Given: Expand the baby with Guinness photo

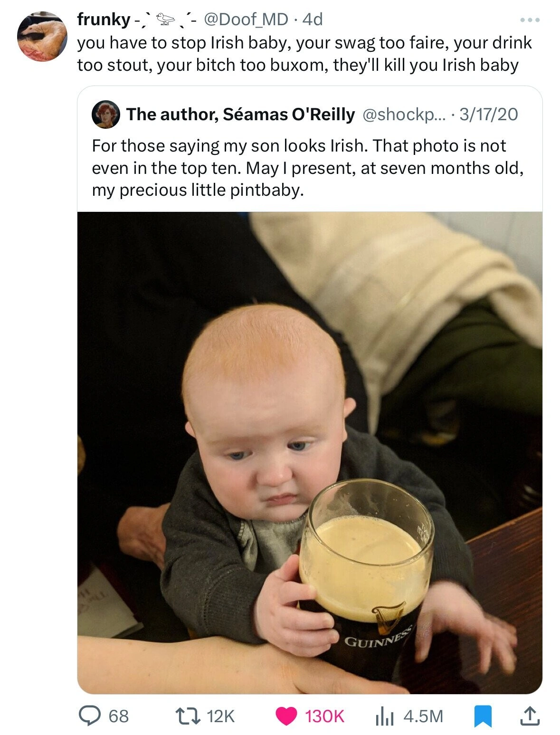Looking at the screenshot, I should tap(310, 451).
